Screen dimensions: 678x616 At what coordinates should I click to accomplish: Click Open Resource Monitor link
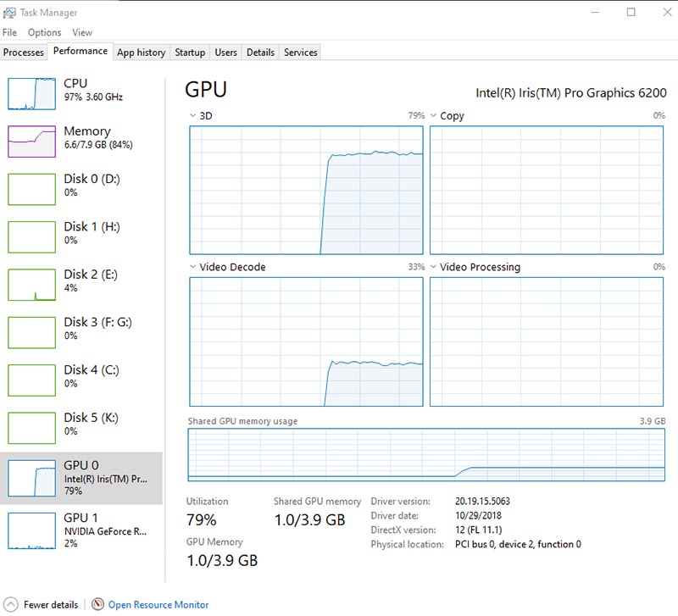coord(158,605)
